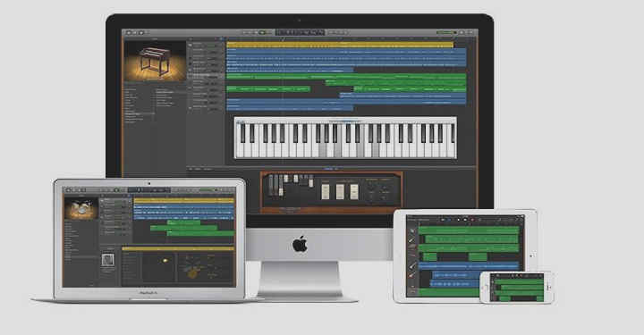Select the short green region on the iMac timeline

coord(268,89)
